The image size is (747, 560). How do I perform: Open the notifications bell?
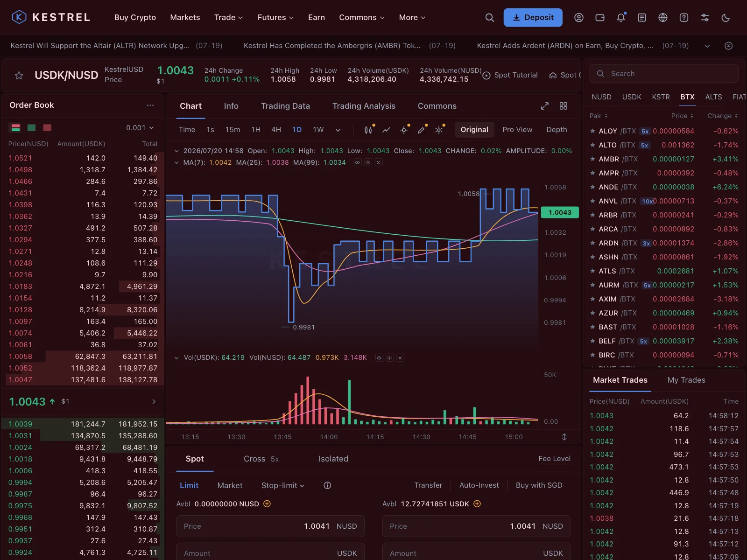[x=621, y=18]
